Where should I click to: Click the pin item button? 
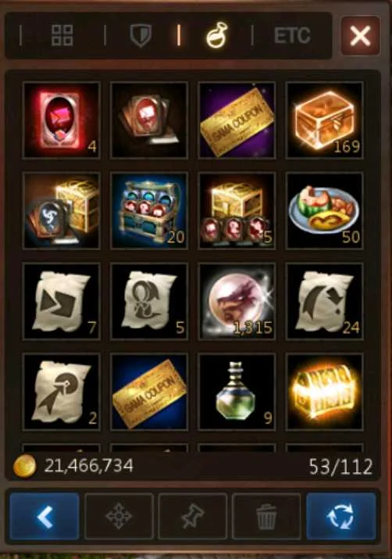[193, 516]
